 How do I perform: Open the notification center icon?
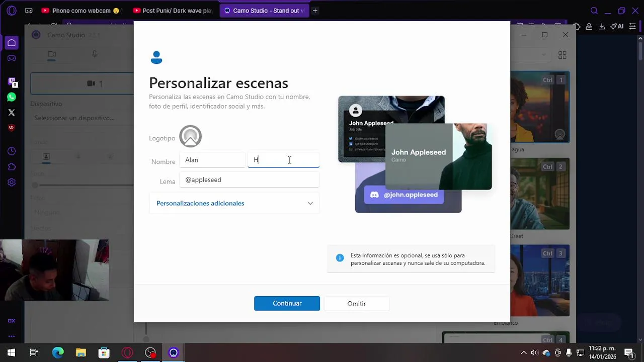(629, 353)
